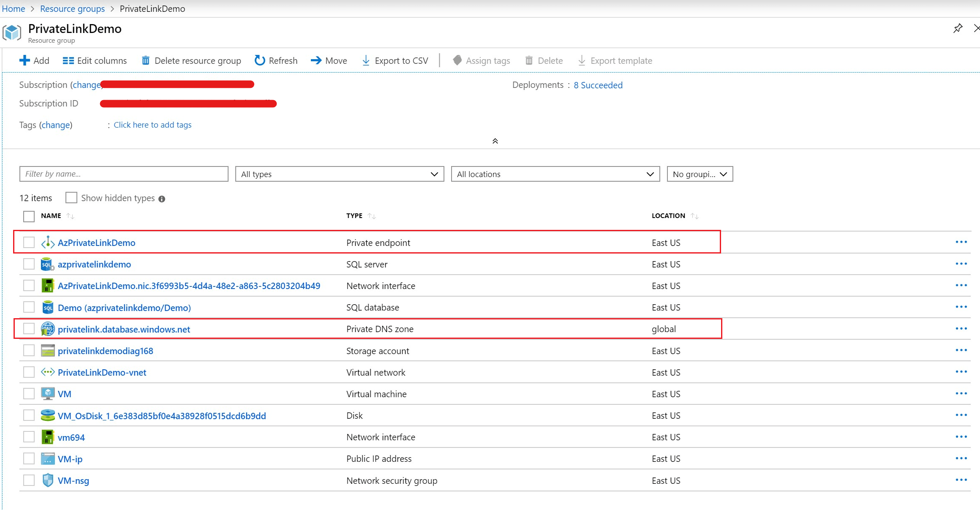
Task: Go to Home breadcrumb
Action: point(14,8)
